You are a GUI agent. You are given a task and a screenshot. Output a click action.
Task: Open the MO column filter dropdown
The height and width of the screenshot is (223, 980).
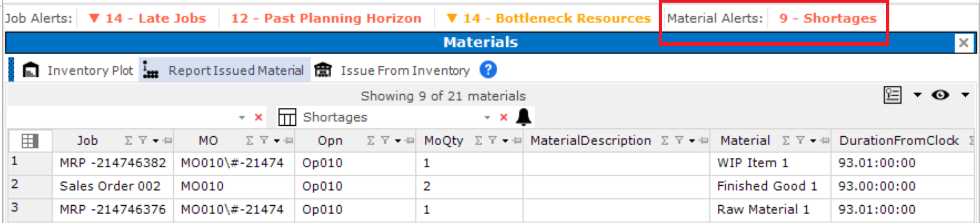(276, 141)
